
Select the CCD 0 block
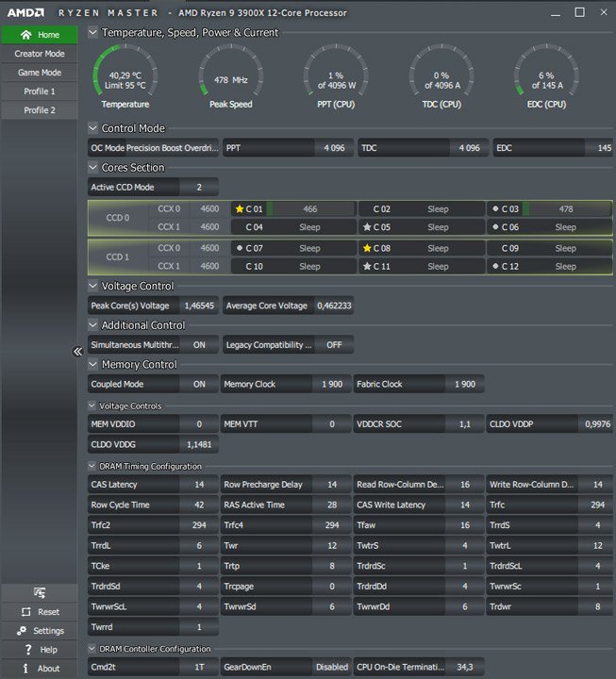click(118, 218)
